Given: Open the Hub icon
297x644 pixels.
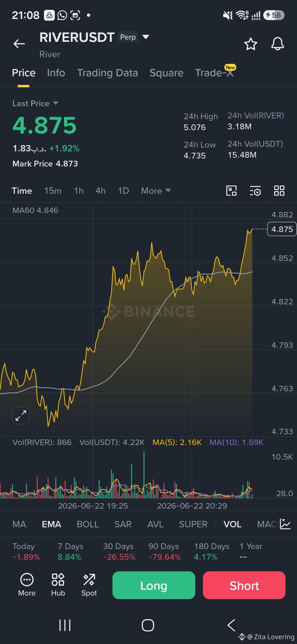Looking at the screenshot, I should coord(58,585).
